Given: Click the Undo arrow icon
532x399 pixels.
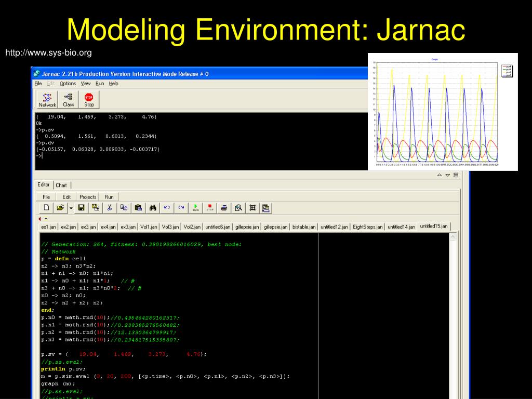Looking at the screenshot, I should click(167, 208).
